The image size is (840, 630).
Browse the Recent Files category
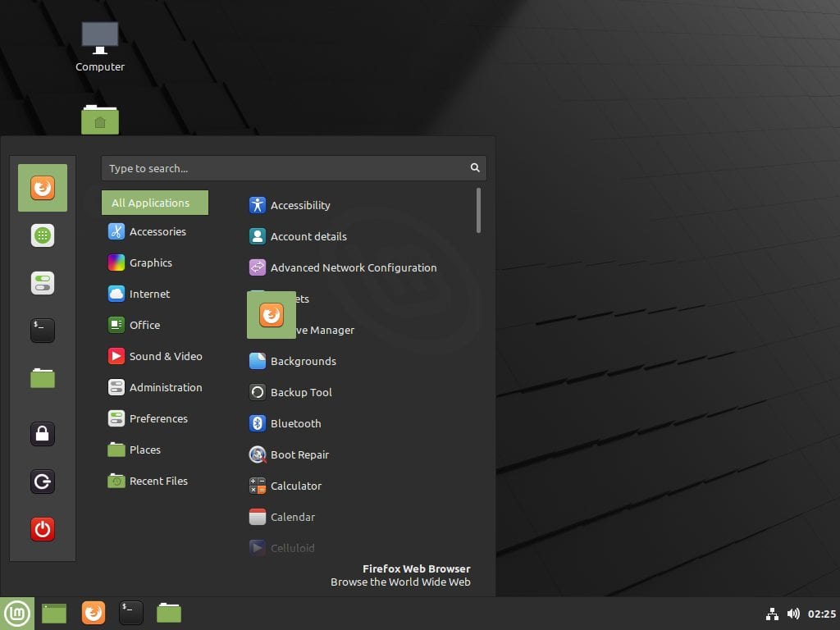click(x=157, y=481)
